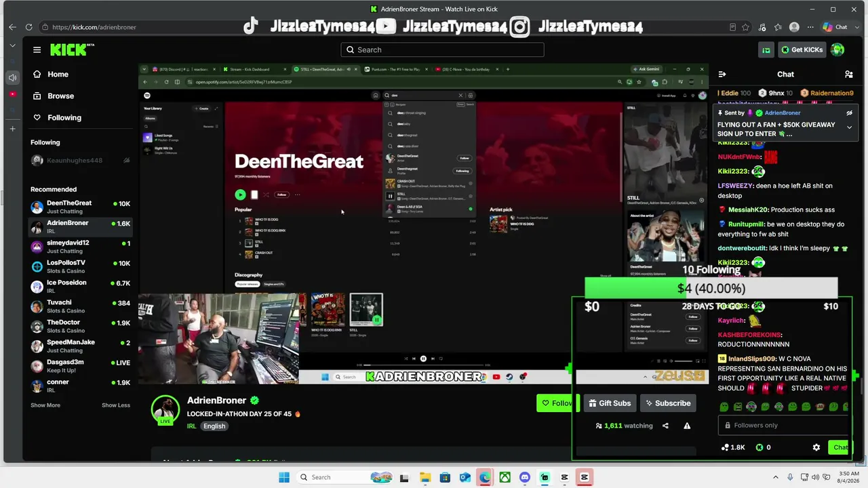This screenshot has height=488, width=868.
Task: Open followed channel Keaunhughes448
Action: (80, 161)
